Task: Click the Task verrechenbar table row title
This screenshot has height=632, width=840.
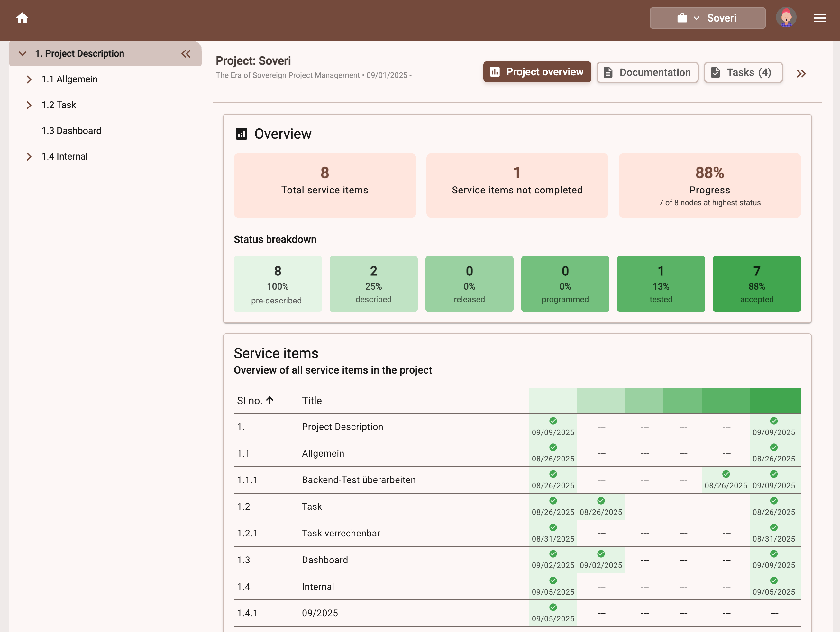Action: pyautogui.click(x=341, y=533)
